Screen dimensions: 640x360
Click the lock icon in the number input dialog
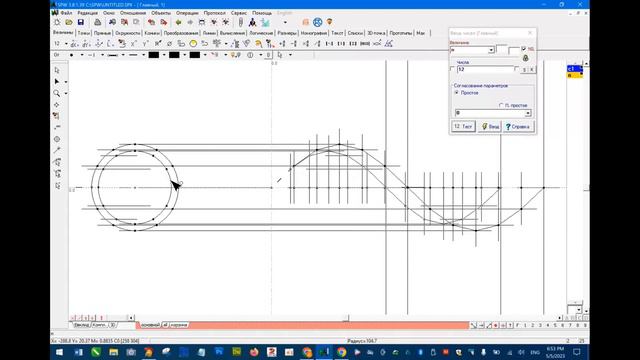coord(526,58)
